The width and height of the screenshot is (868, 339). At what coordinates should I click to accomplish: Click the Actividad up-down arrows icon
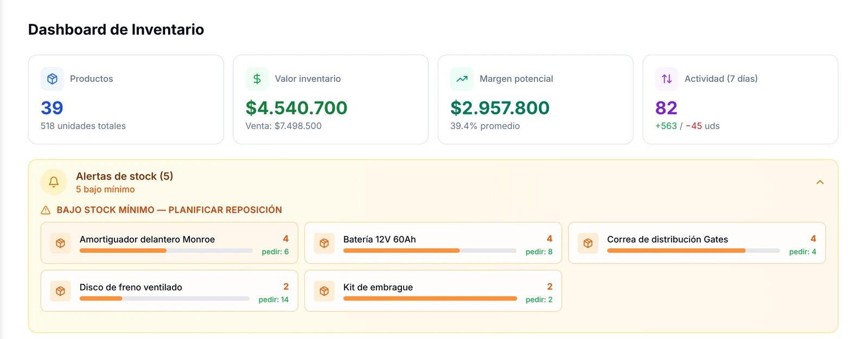[x=667, y=79]
